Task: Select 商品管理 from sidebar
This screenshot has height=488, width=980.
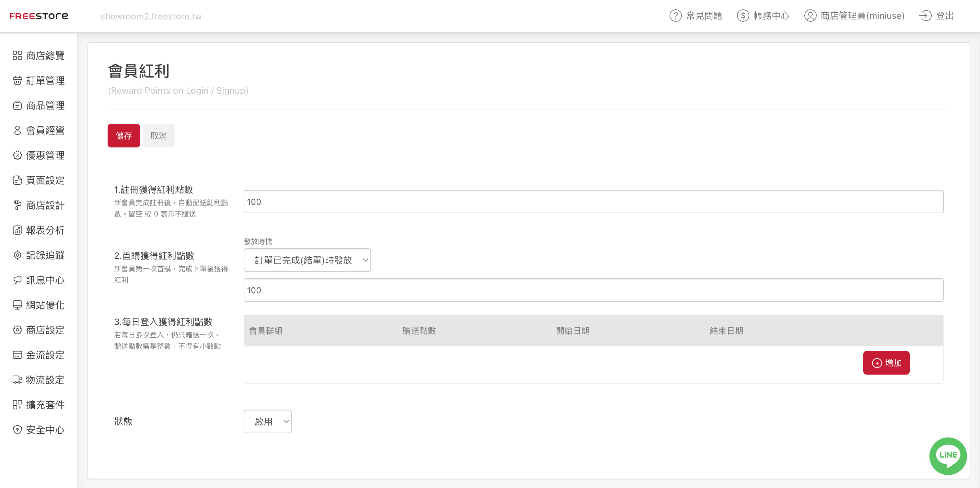Action: pos(45,106)
